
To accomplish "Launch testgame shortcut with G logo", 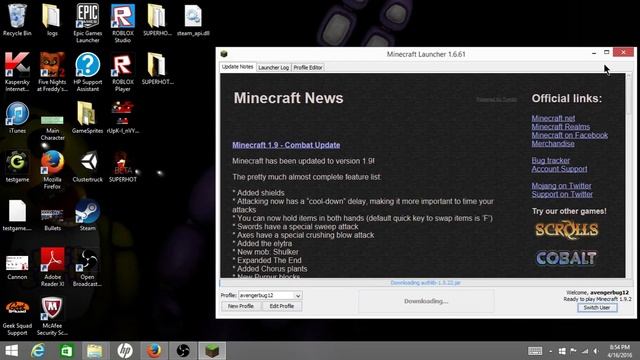I will (x=17, y=166).
